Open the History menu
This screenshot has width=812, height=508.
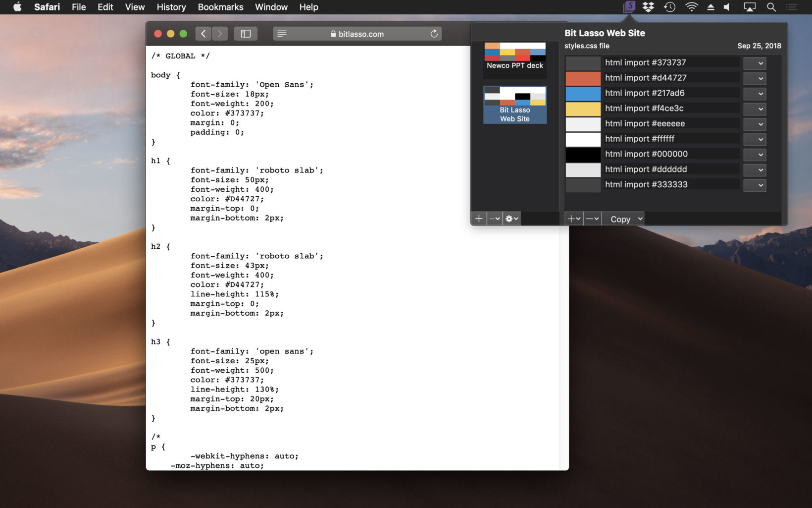click(171, 7)
